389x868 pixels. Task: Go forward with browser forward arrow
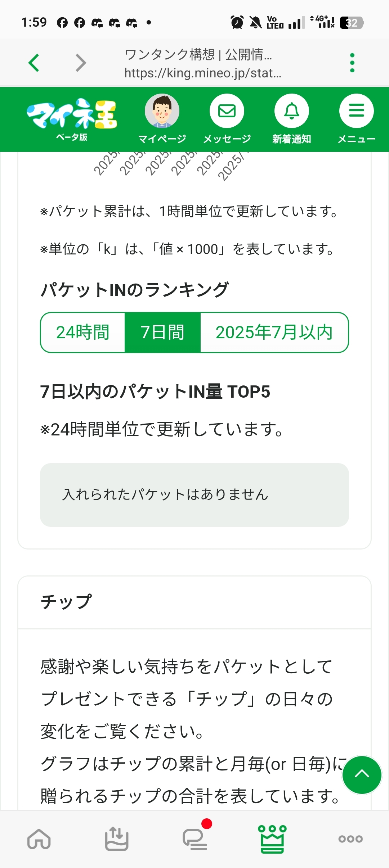coord(81,63)
